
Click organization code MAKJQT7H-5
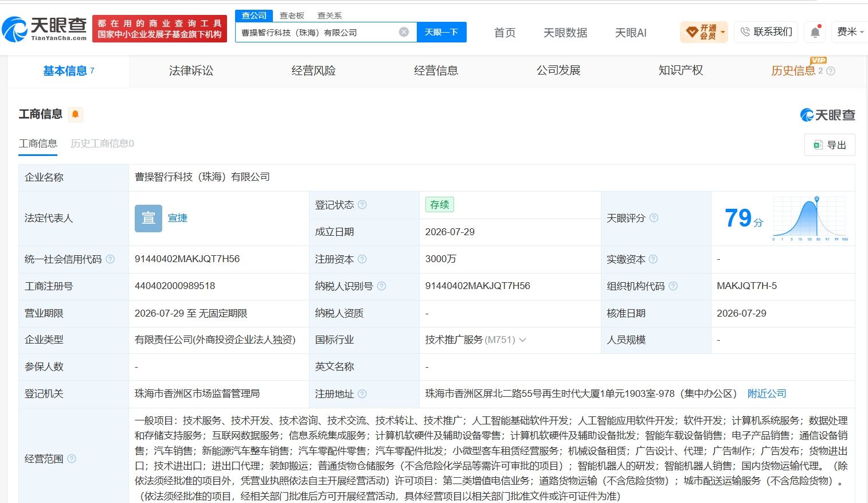747,286
